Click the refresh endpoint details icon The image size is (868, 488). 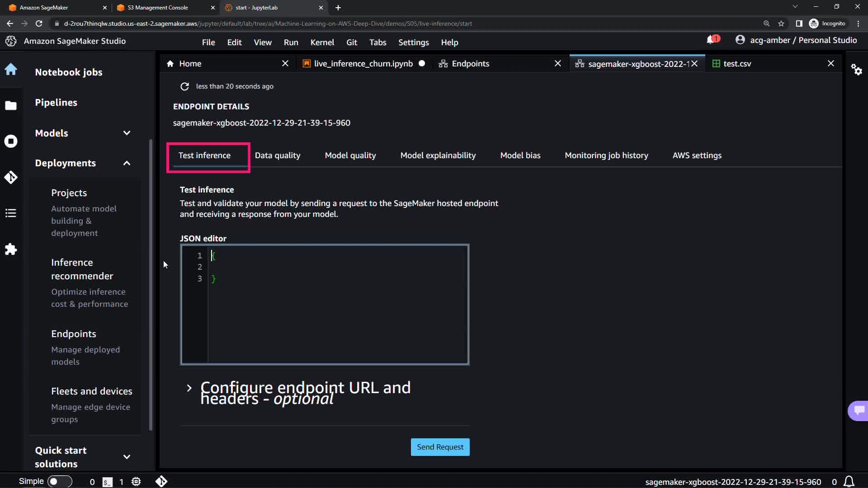click(184, 86)
